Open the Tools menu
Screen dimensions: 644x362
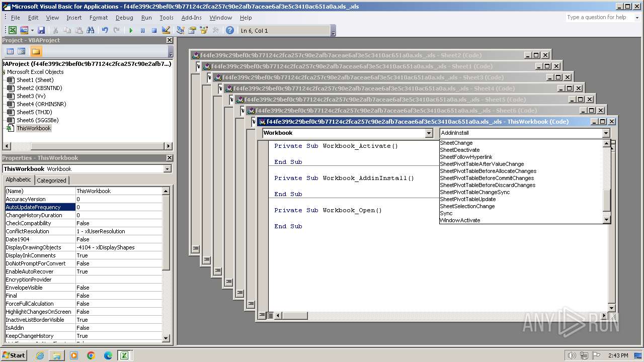tap(167, 18)
